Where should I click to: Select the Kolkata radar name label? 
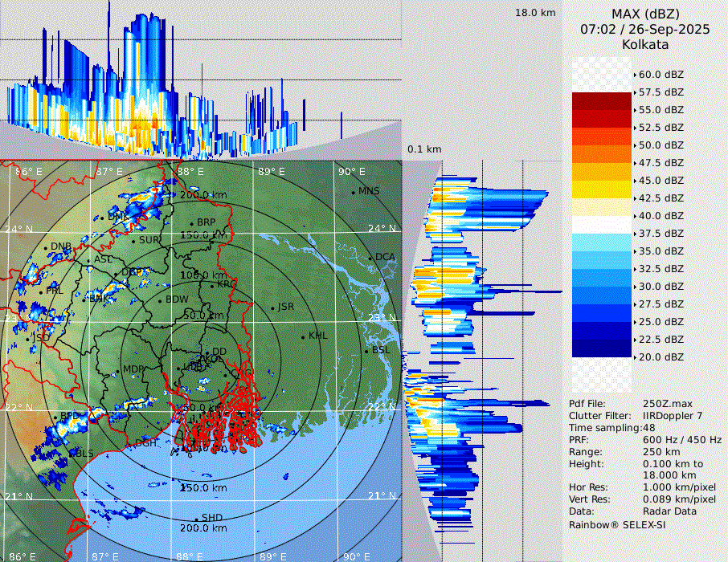pyautogui.click(x=644, y=44)
